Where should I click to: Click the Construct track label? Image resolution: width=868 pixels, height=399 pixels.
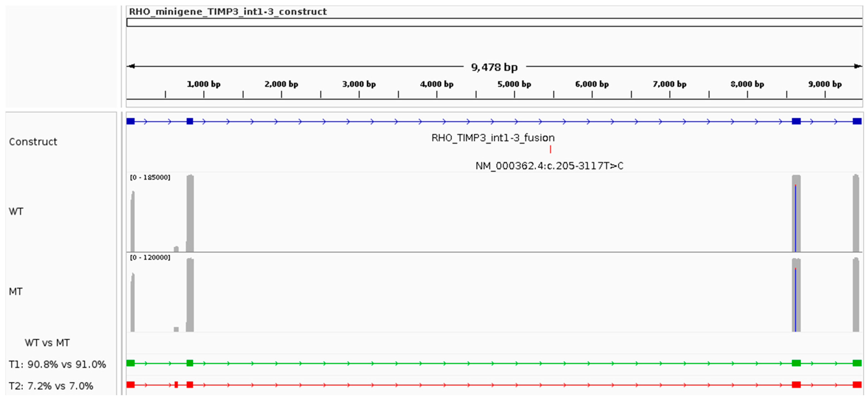[33, 142]
